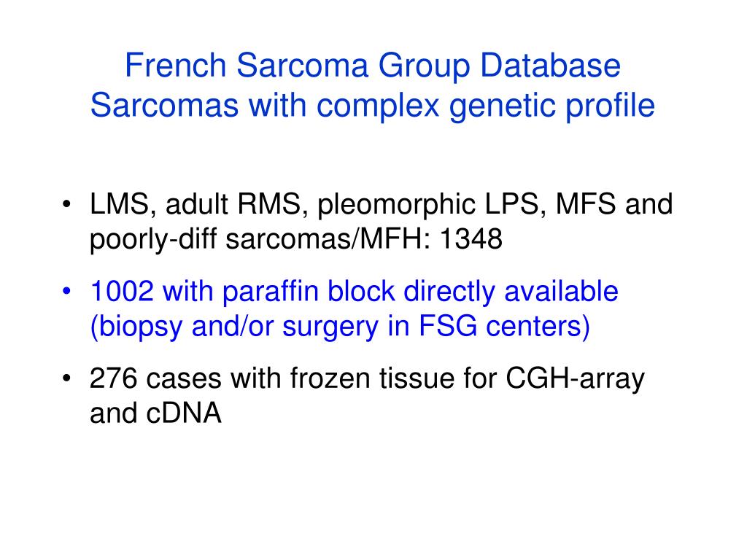Click the word 'CGH-array'
The image size is (747, 560).
click(x=575, y=379)
